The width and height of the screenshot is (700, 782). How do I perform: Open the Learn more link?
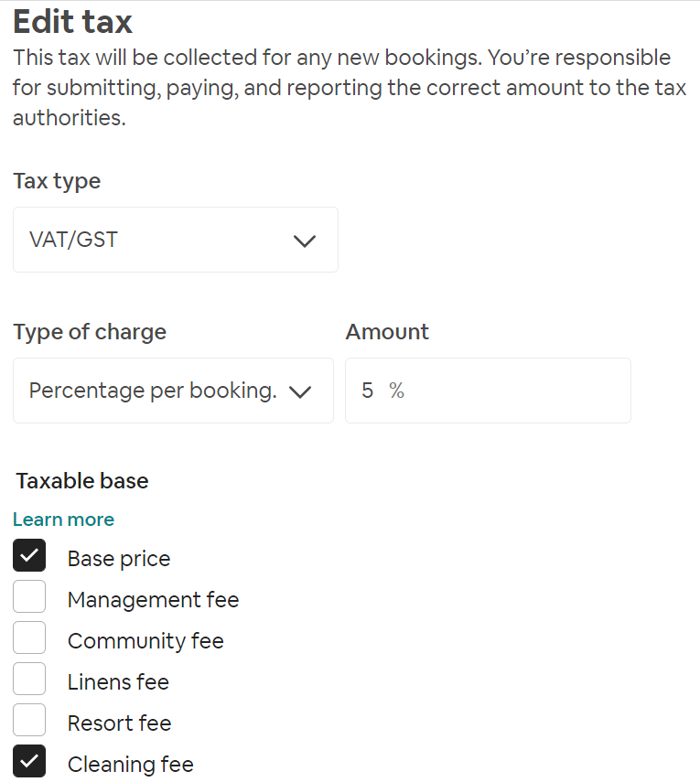click(x=63, y=520)
